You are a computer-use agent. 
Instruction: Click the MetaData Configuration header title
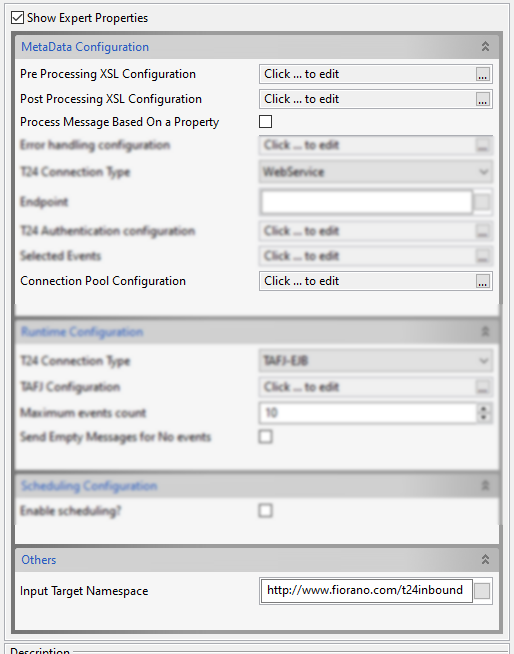pyautogui.click(x=85, y=47)
